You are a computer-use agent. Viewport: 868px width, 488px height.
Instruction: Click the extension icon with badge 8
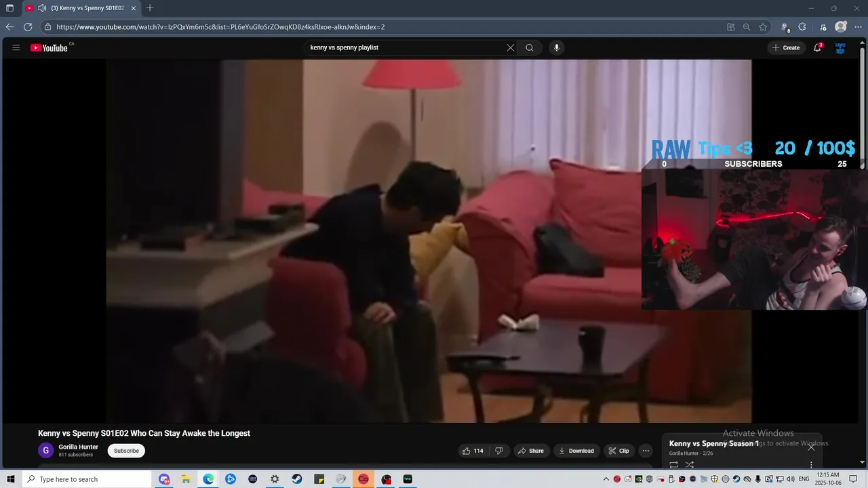click(785, 27)
